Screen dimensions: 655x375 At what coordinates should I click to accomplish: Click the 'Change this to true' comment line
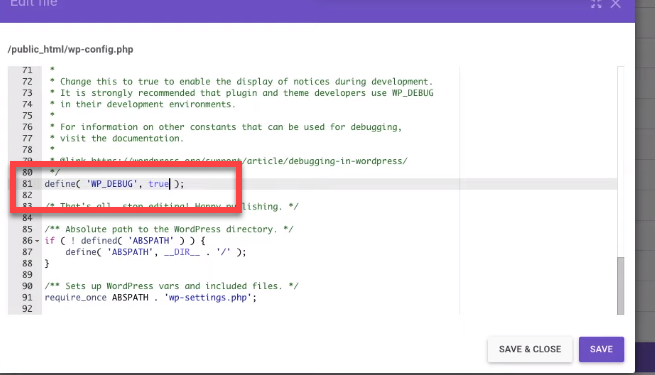[x=241, y=81]
